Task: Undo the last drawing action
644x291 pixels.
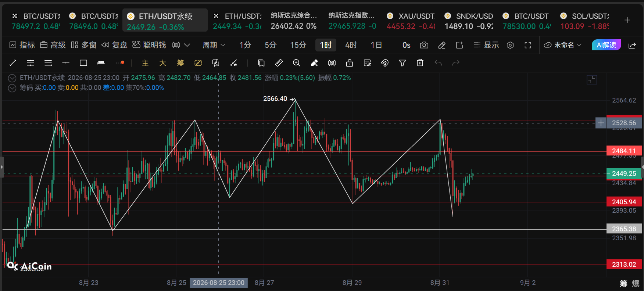Action: coord(438,63)
